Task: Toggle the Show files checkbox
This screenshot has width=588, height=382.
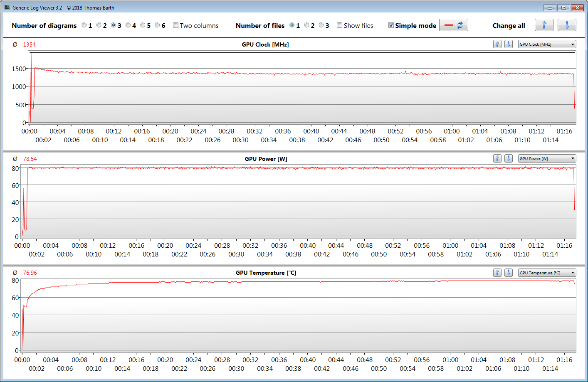Action: coord(339,25)
